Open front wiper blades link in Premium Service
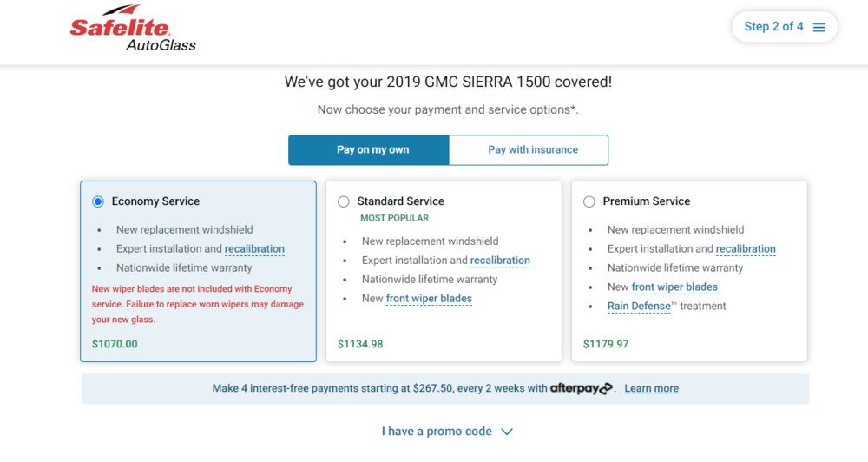This screenshot has height=462, width=868. tap(674, 287)
